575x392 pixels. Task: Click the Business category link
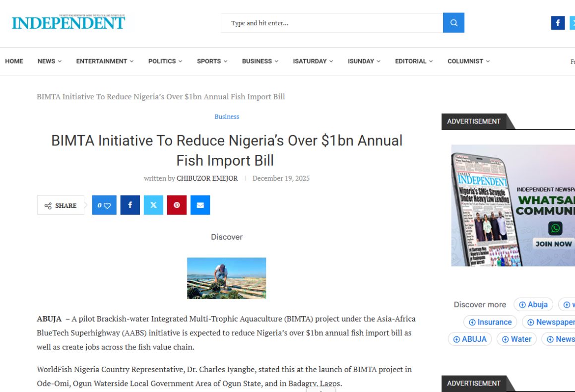click(227, 117)
